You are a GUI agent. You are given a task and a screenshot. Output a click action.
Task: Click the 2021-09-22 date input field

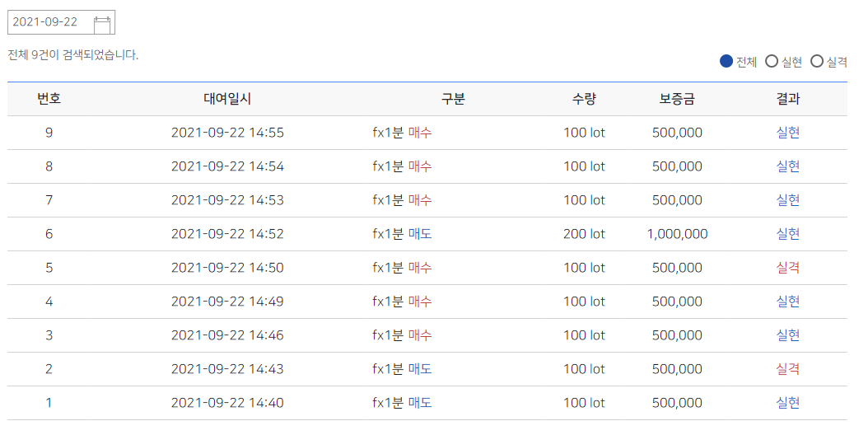tap(61, 22)
